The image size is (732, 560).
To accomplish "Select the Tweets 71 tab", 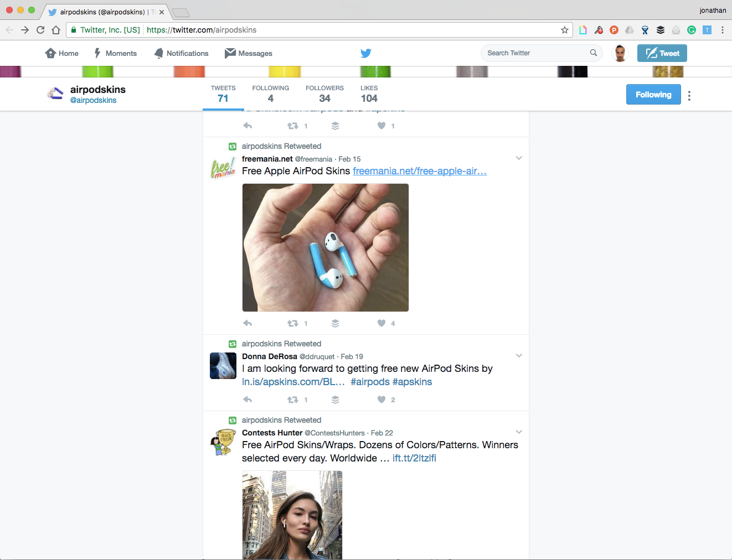I will pos(223,94).
